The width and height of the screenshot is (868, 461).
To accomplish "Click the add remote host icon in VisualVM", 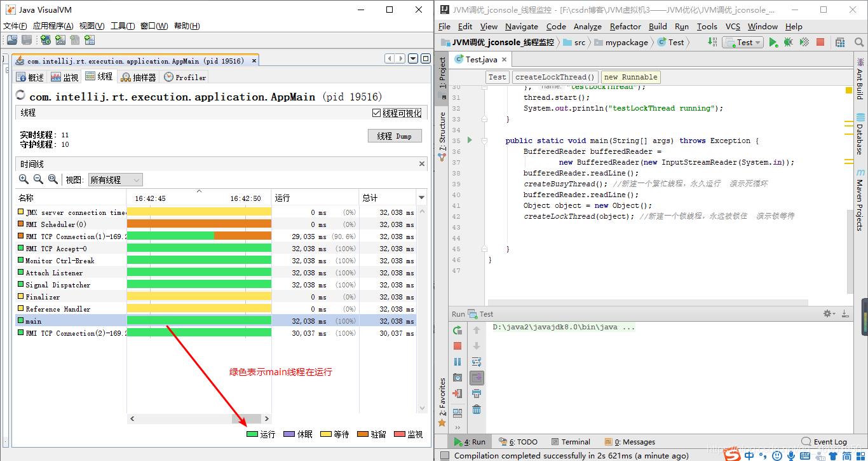I will pyautogui.click(x=46, y=40).
